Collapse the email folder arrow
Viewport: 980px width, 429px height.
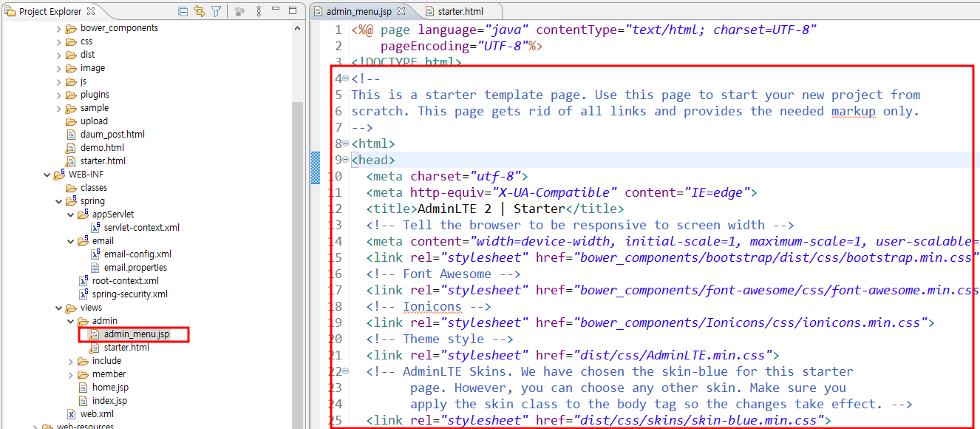(71, 240)
